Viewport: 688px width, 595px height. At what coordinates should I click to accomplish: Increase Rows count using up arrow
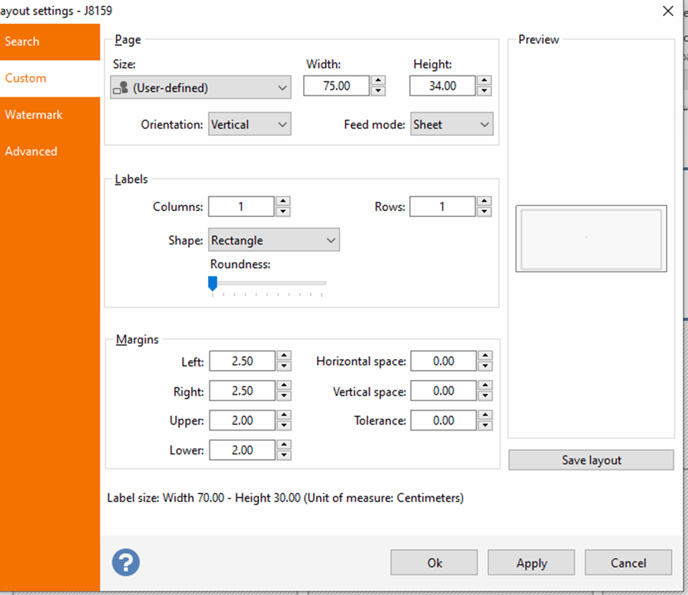484,201
